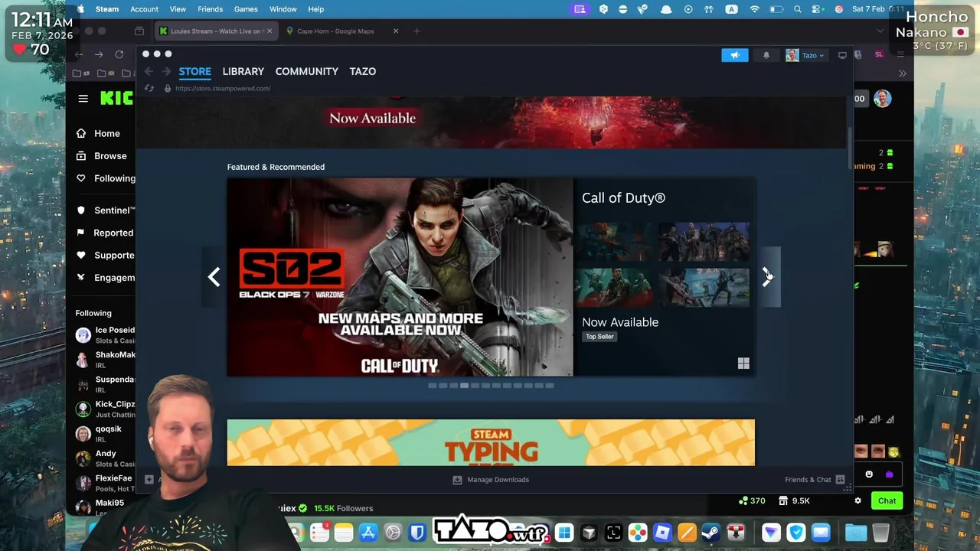
Task: Switch to Steam COMMUNITY tab
Action: [307, 71]
